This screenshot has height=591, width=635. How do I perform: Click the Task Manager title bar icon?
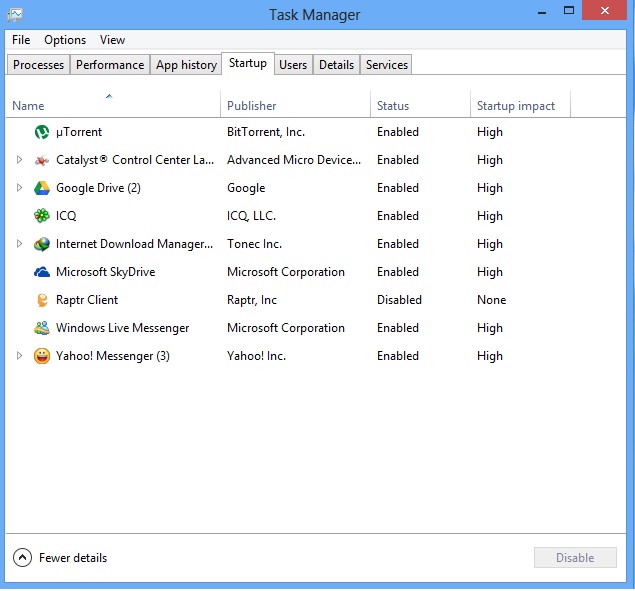[x=15, y=15]
